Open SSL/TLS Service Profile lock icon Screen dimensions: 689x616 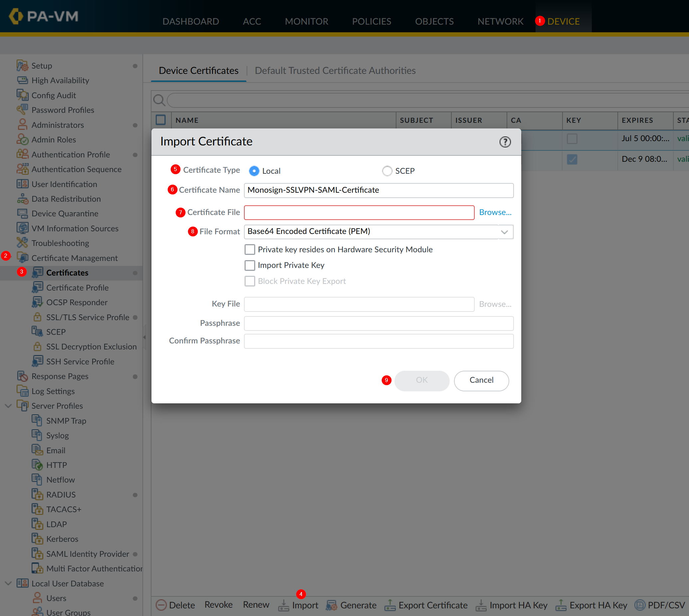click(x=37, y=317)
